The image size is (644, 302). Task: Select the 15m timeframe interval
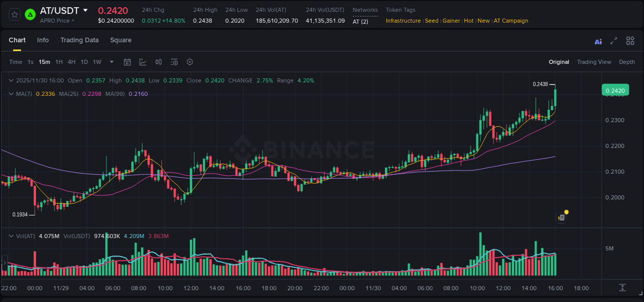tap(44, 62)
